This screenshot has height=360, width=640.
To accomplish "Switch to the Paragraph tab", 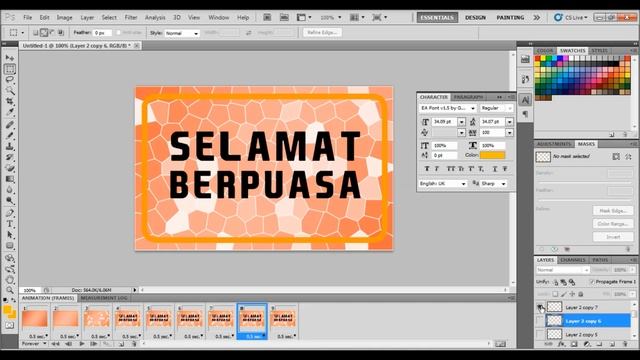I will [x=469, y=97].
